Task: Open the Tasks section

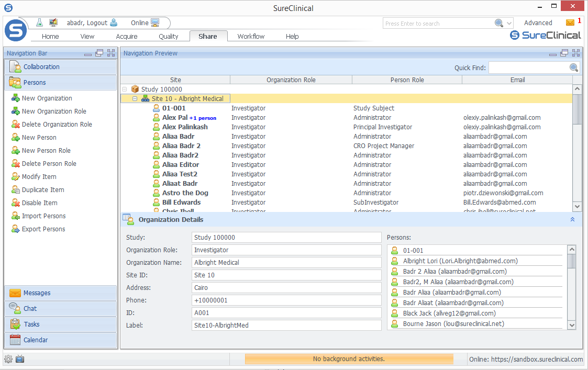Action: (x=61, y=324)
